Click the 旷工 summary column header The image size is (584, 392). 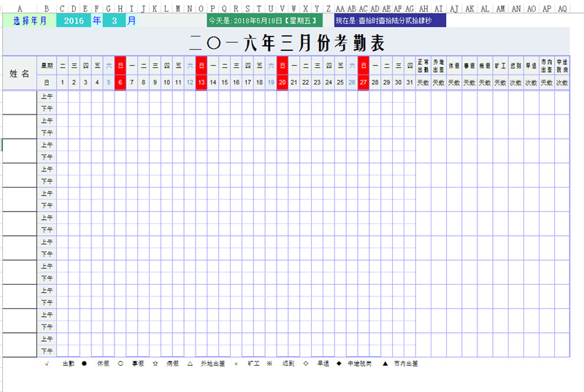(500, 65)
